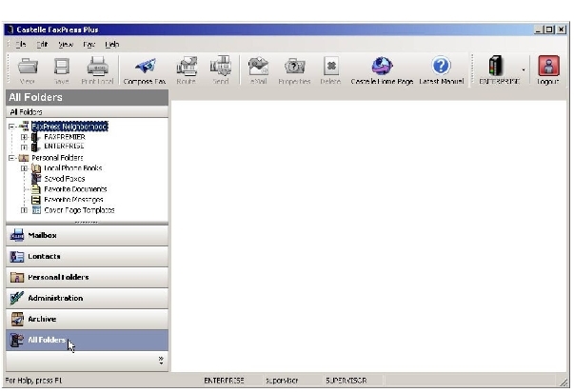Select Favorite Documents tree item
This screenshot has height=392, width=574.
pos(75,189)
